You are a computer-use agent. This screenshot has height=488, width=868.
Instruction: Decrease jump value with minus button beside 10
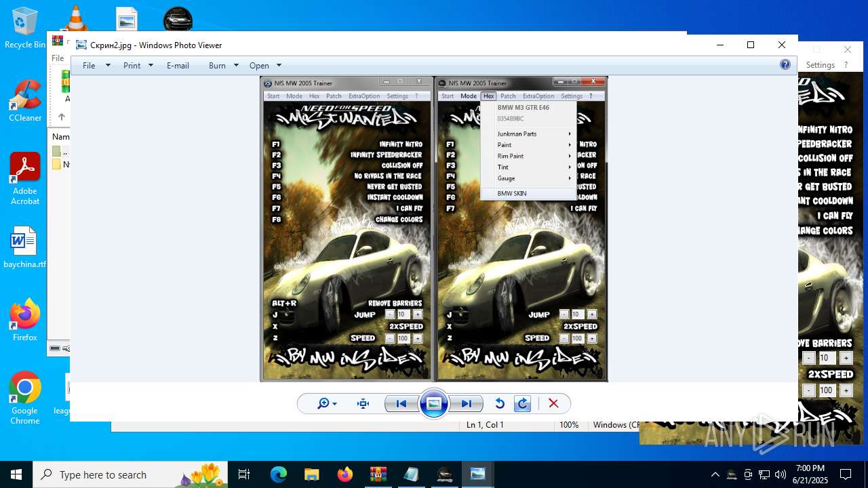(808, 358)
